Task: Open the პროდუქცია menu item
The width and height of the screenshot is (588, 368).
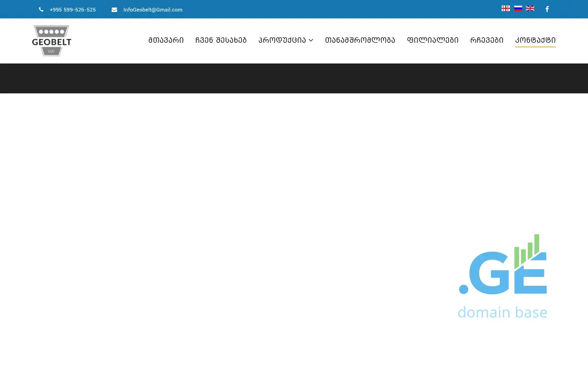Action: tap(282, 40)
